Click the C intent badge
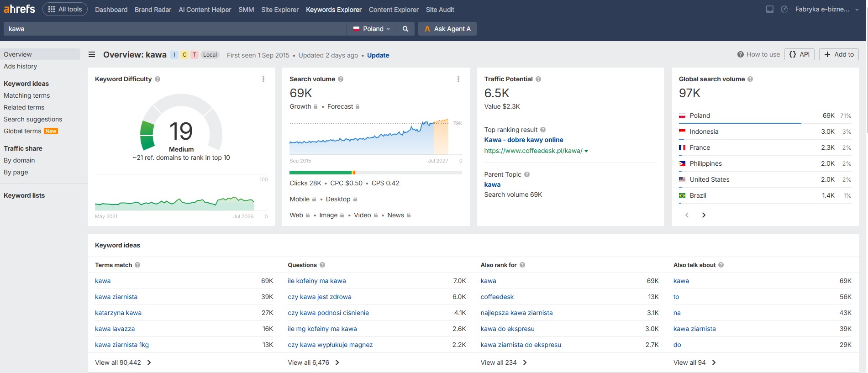The image size is (868, 373). [184, 55]
